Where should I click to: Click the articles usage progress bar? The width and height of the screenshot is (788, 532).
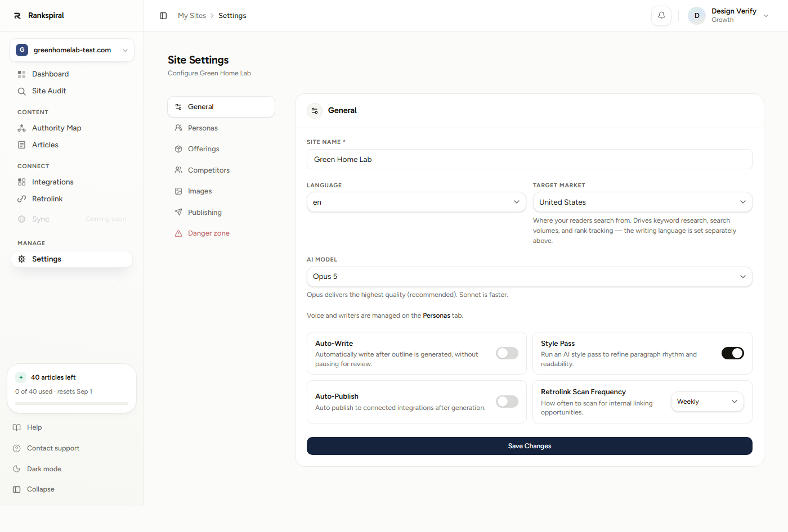pos(72,403)
